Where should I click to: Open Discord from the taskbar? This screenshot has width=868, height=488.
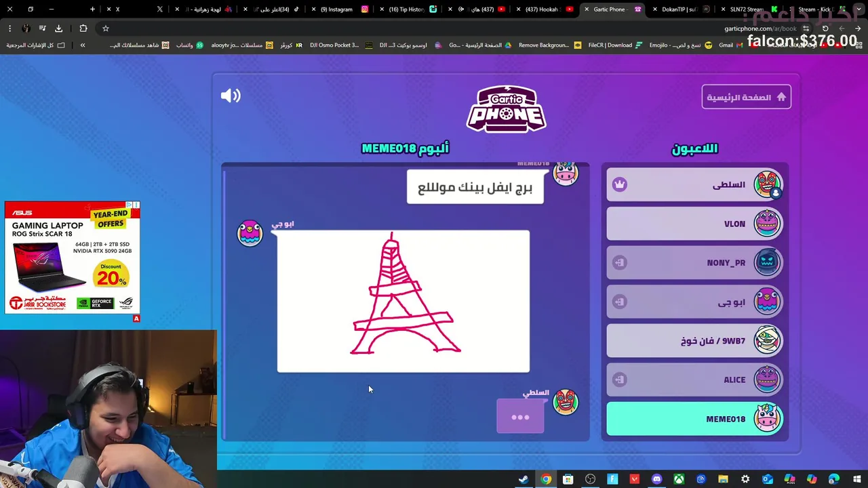tap(656, 479)
